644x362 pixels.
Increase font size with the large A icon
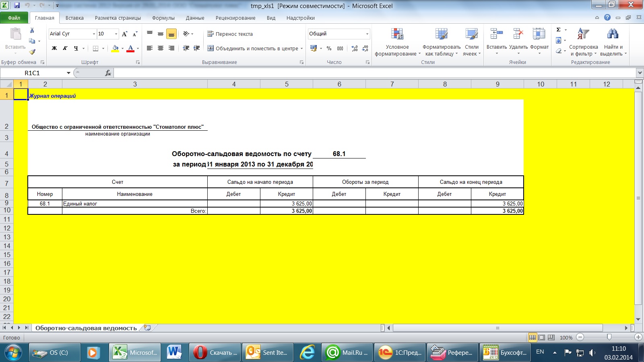tap(124, 34)
